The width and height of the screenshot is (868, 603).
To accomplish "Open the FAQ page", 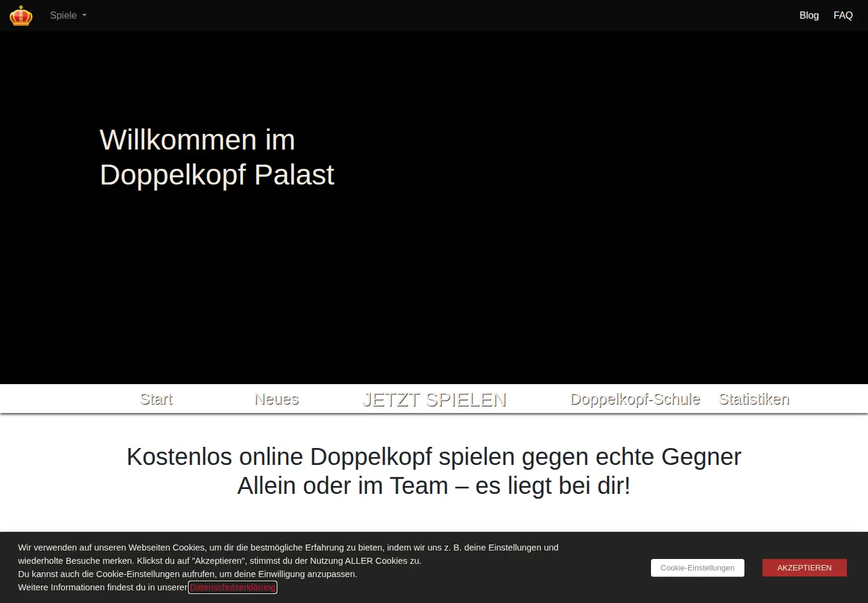I will pyautogui.click(x=843, y=16).
